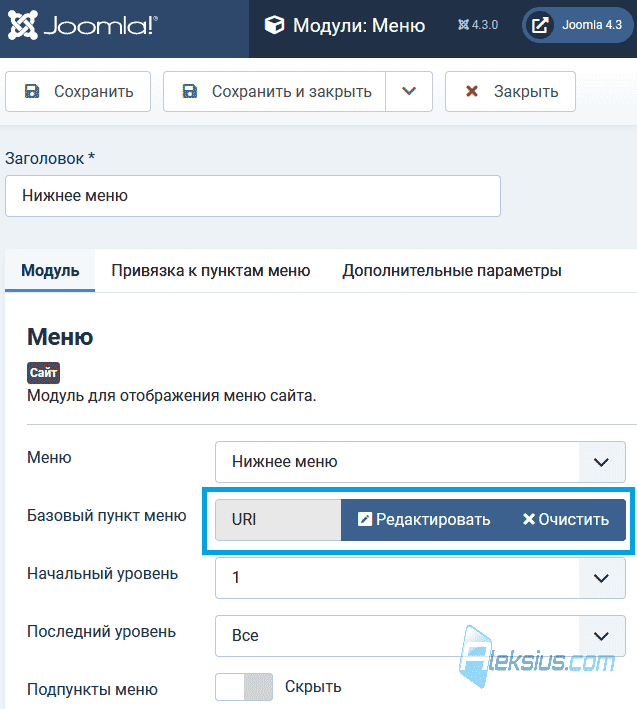Click the Сохранить button
The height and width of the screenshot is (709, 637).
pos(78,91)
